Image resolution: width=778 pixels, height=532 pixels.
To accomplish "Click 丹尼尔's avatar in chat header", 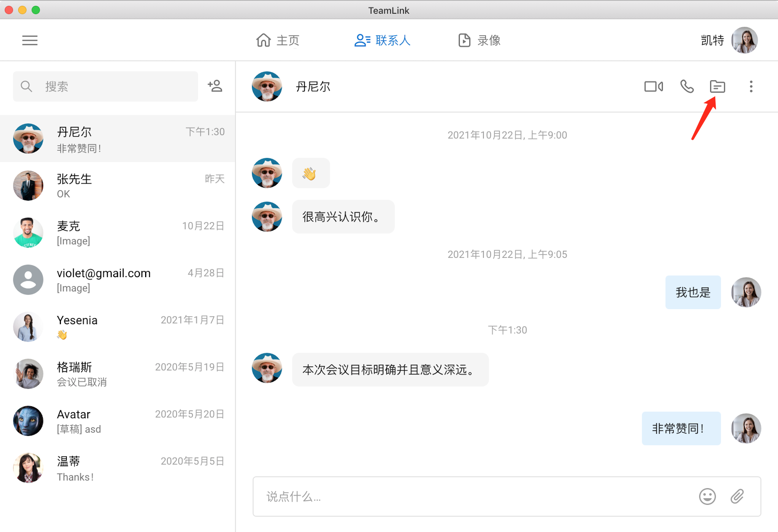I will [x=267, y=86].
